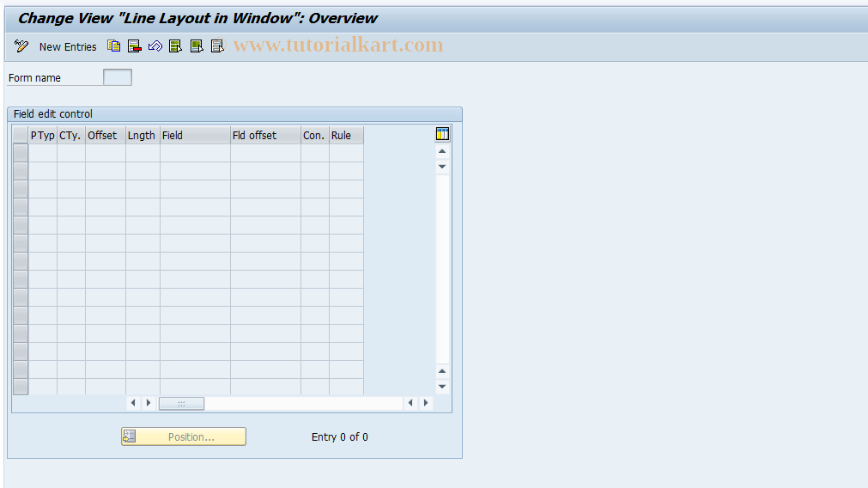The width and height of the screenshot is (868, 488).
Task: Click the top scroll-up arrow
Action: [x=442, y=151]
